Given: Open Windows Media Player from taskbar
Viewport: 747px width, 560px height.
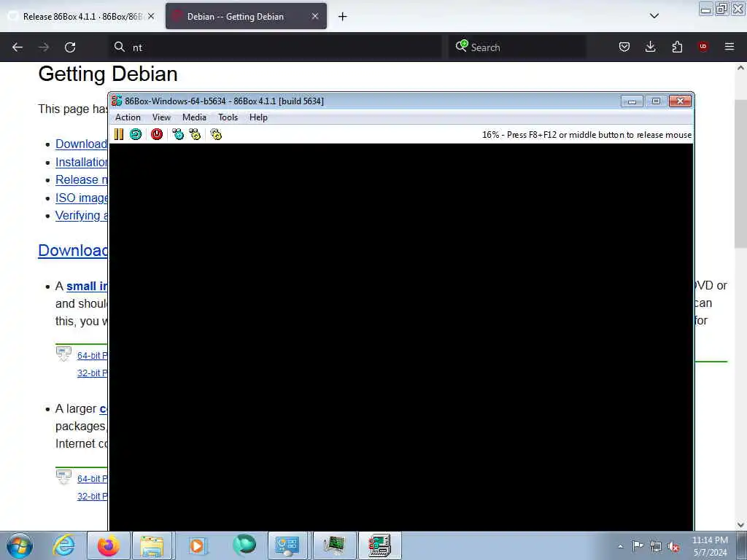Looking at the screenshot, I should click(x=197, y=545).
